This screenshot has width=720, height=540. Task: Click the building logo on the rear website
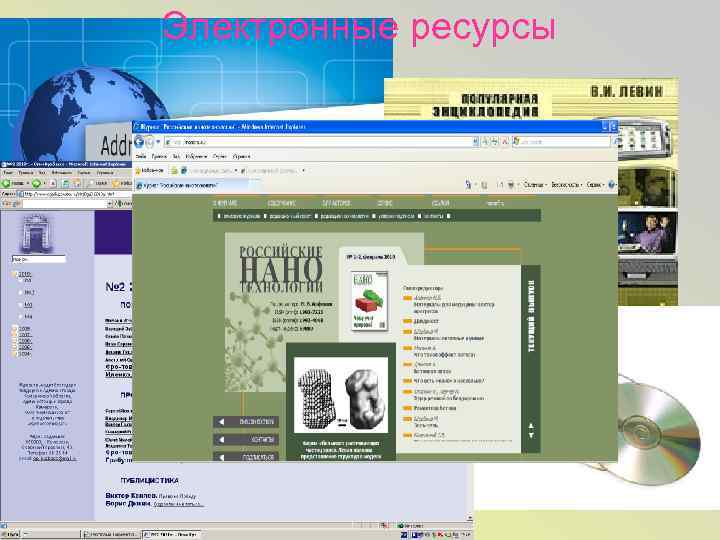point(36,233)
